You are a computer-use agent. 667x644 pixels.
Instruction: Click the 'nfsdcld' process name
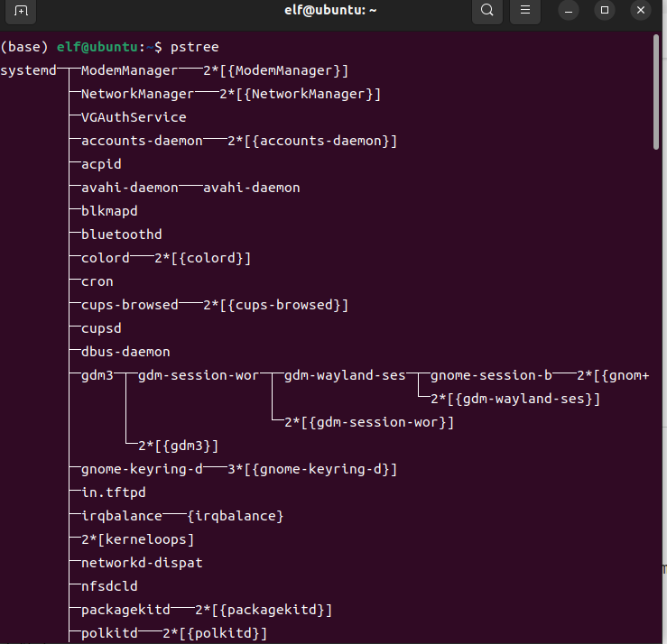[x=109, y=586]
